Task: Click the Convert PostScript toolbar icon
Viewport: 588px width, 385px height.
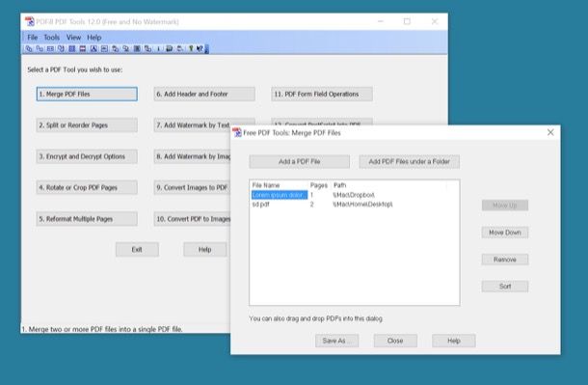Action: coord(148,49)
